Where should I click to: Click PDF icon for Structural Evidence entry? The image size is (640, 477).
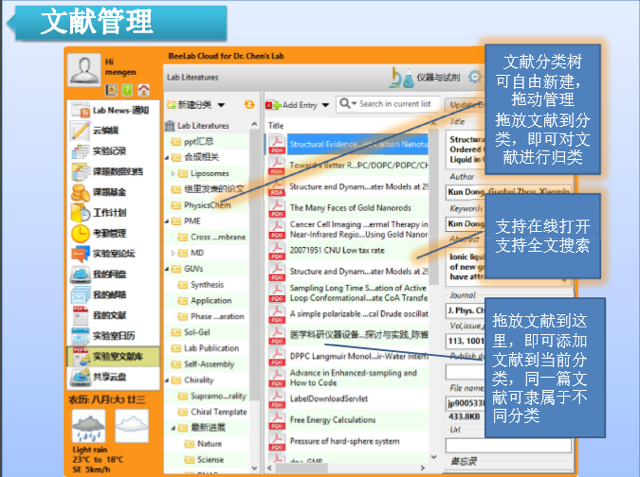tap(277, 144)
